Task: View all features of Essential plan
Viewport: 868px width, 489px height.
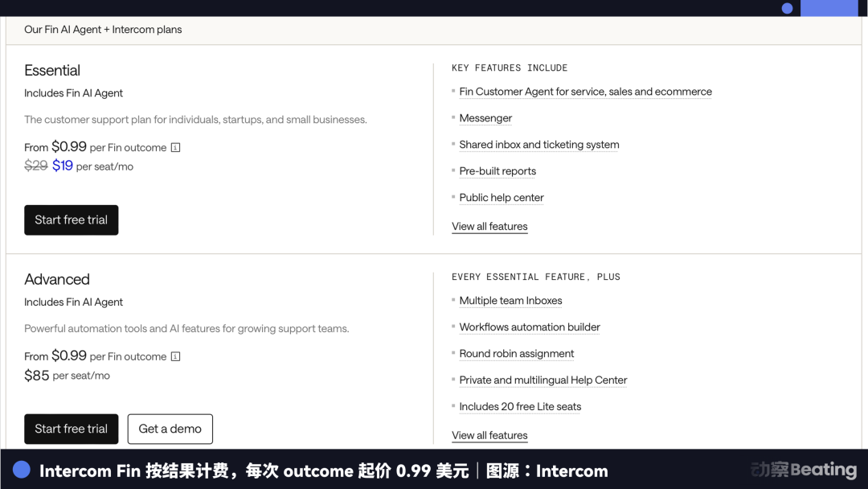Action: coord(489,227)
